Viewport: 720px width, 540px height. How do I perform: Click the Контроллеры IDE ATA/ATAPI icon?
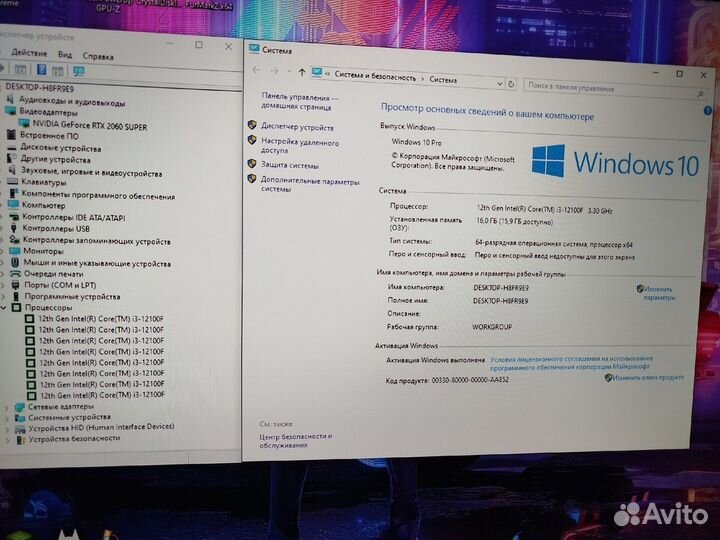coord(14,216)
